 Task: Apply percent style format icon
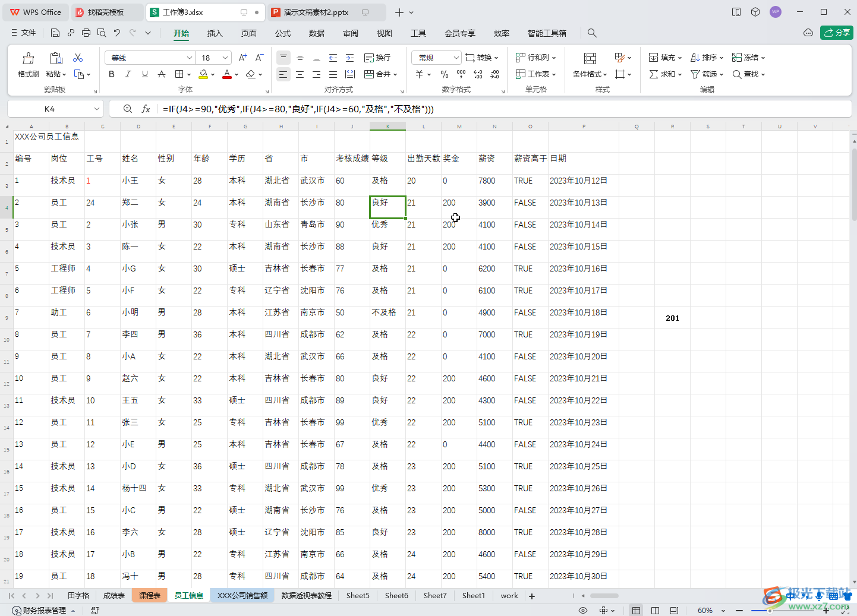tap(445, 74)
